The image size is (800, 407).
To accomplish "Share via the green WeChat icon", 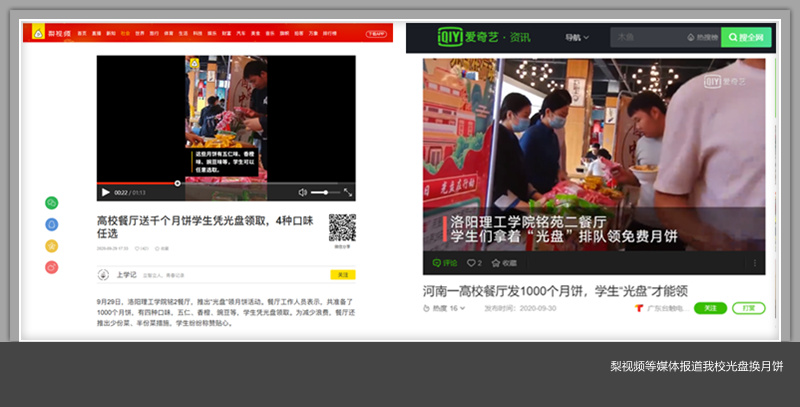I will pos(52,203).
